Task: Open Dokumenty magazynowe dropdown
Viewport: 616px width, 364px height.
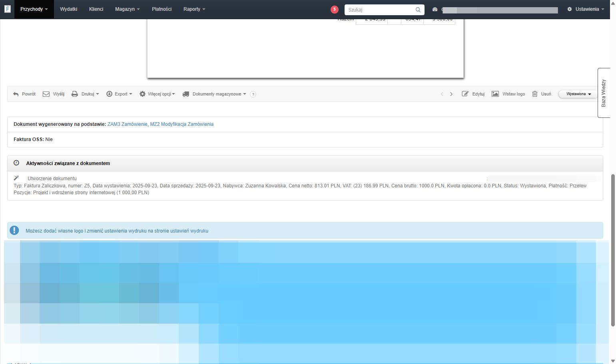Action: click(x=214, y=94)
